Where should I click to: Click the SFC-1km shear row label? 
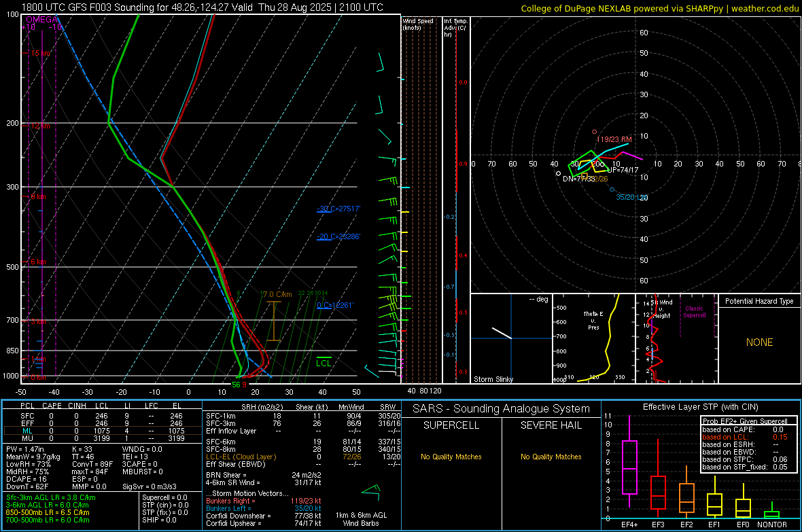coord(221,416)
